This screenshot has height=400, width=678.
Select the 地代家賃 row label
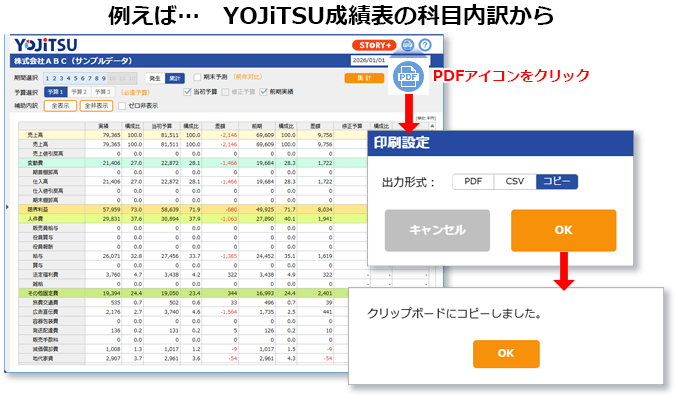click(x=43, y=358)
